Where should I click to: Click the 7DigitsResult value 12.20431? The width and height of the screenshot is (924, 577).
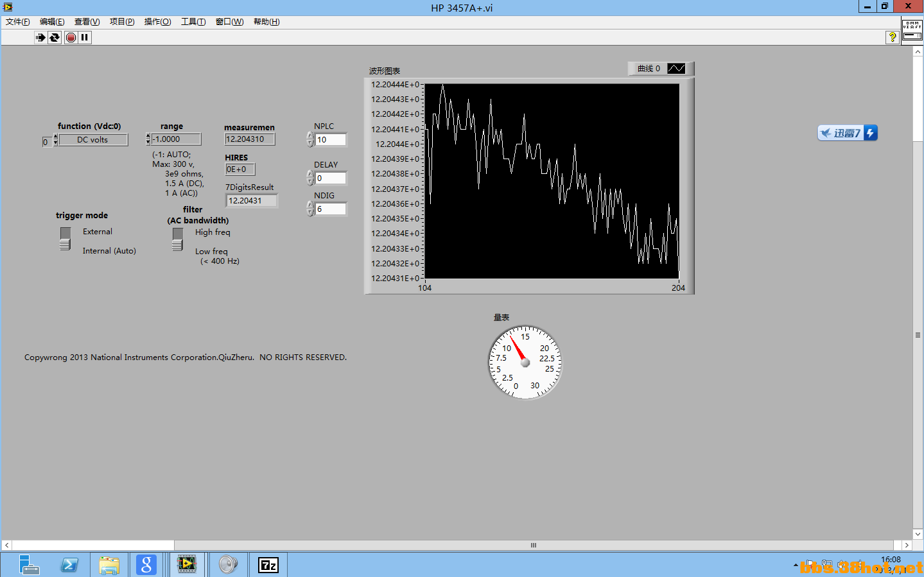pos(252,201)
